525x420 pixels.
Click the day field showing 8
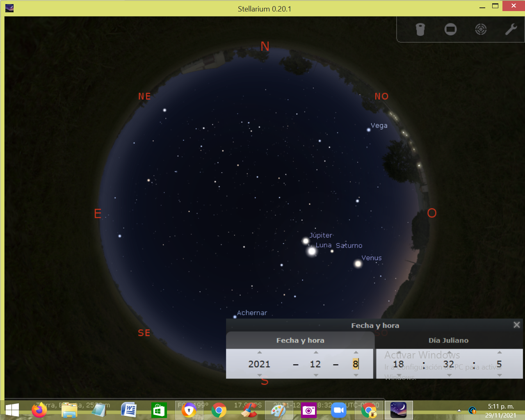coord(356,364)
